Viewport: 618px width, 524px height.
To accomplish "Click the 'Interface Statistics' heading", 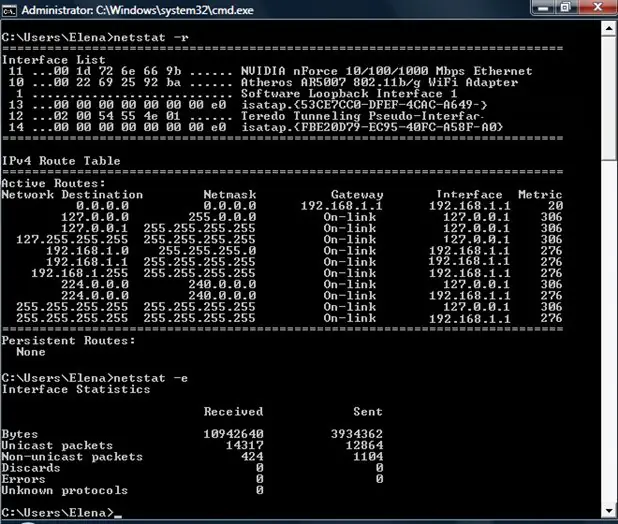I will [x=76, y=389].
